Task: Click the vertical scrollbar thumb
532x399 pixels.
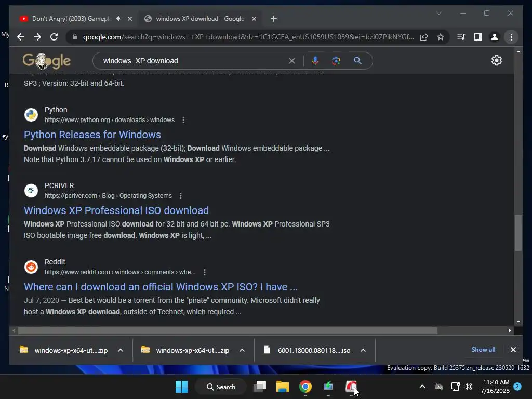Action: pos(518,233)
